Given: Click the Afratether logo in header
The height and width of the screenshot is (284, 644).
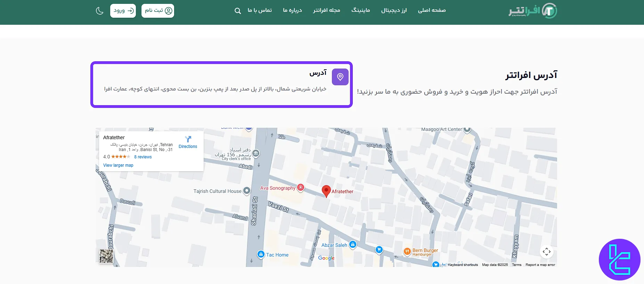Looking at the screenshot, I should click(x=532, y=11).
